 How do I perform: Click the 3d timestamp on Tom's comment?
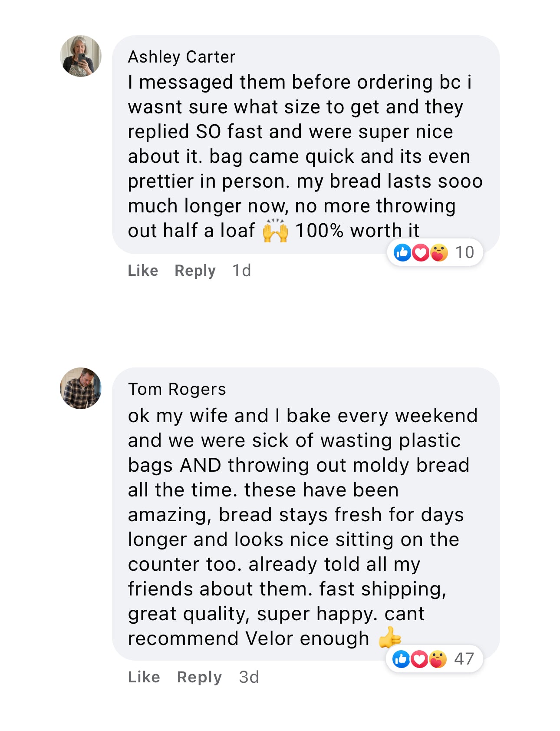(x=249, y=677)
